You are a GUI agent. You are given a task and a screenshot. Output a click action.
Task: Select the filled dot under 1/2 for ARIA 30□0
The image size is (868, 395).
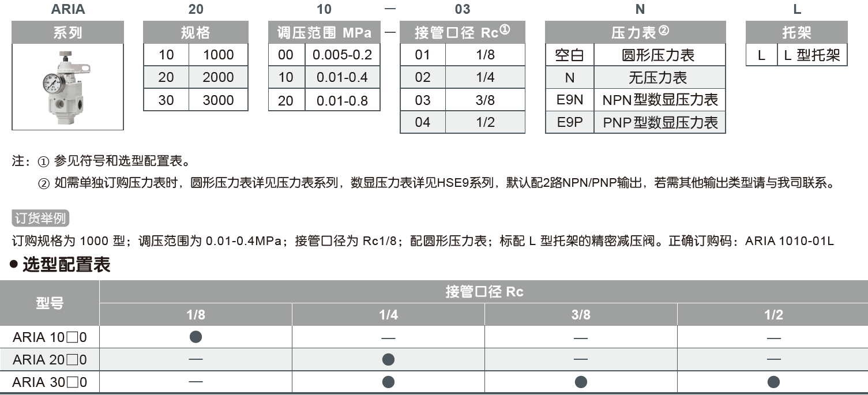click(x=773, y=382)
